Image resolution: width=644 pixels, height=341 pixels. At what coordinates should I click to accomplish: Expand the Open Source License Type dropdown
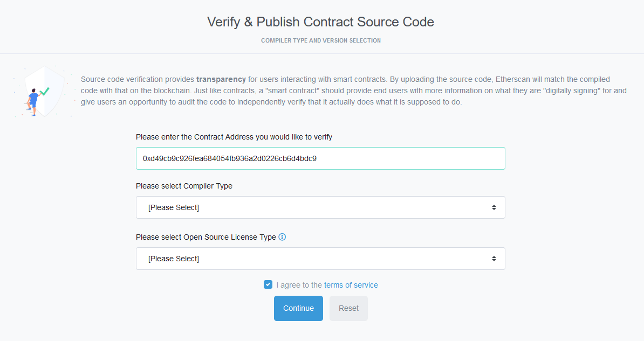coord(320,259)
